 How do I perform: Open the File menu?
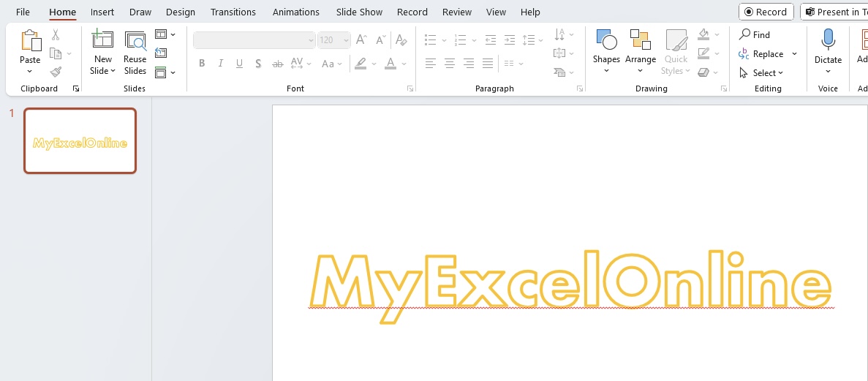23,12
